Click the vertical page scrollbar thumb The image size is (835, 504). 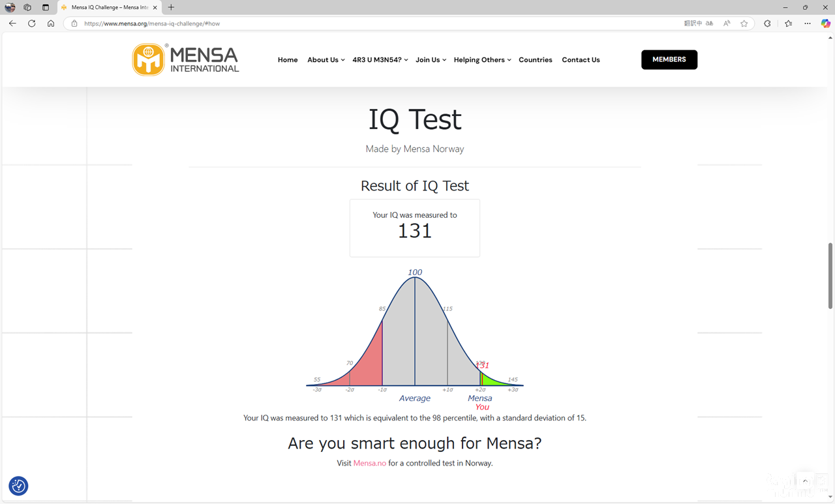[x=830, y=276]
